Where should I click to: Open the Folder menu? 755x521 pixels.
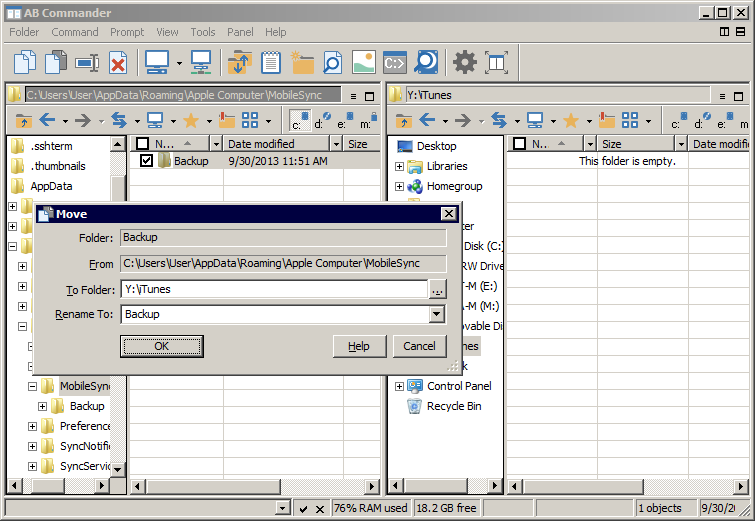point(24,32)
